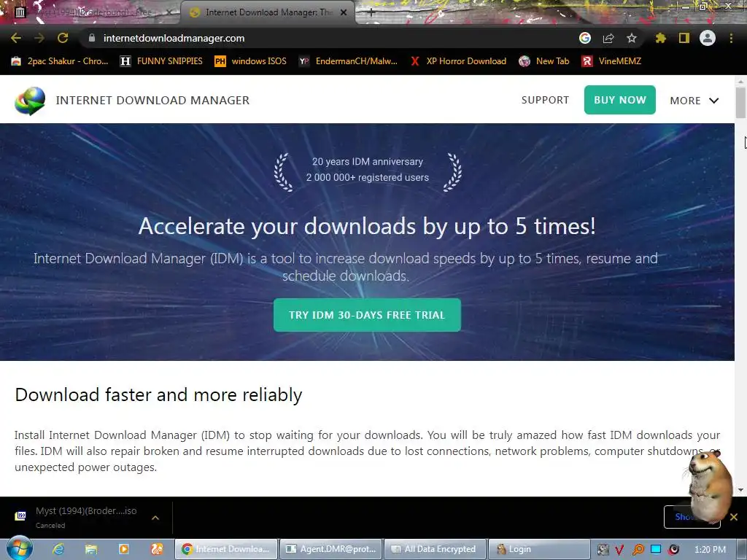Expand the MORE menu
Screen dimensions: 747x560
click(x=694, y=101)
